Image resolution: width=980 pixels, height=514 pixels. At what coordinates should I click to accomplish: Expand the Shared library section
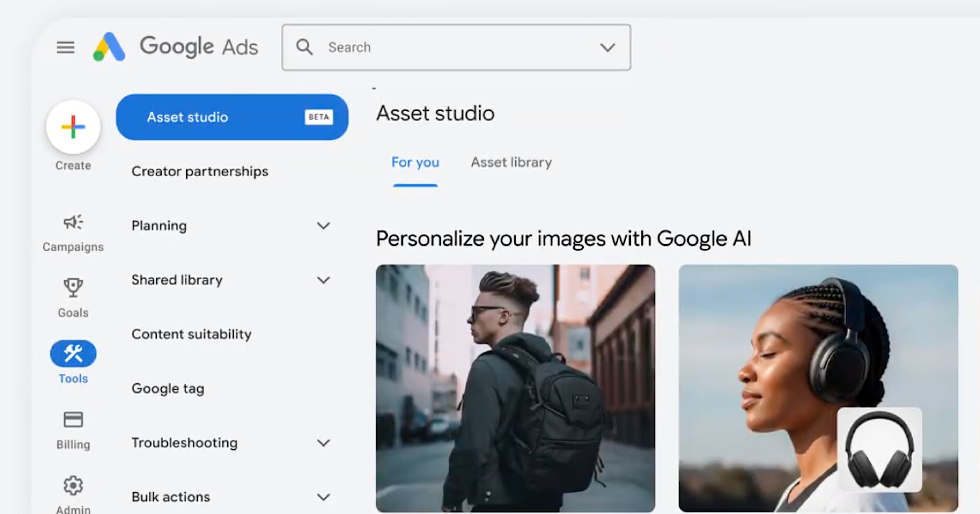point(323,280)
